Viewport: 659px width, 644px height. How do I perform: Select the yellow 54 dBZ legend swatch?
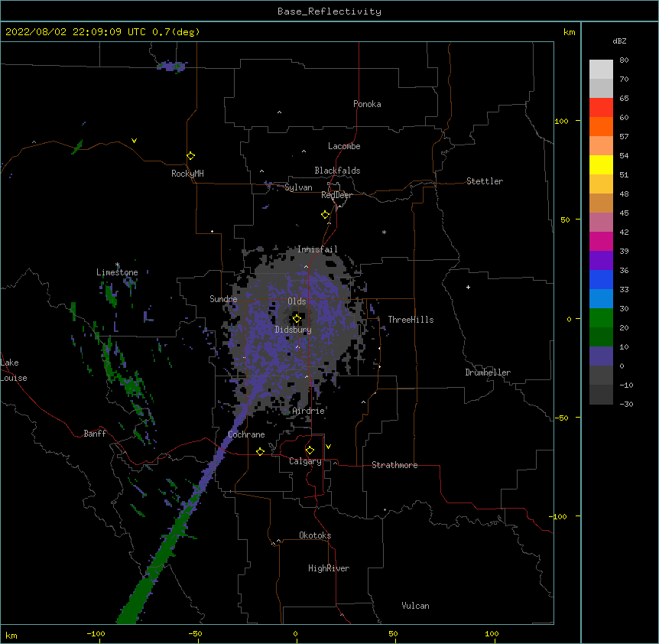pyautogui.click(x=601, y=164)
